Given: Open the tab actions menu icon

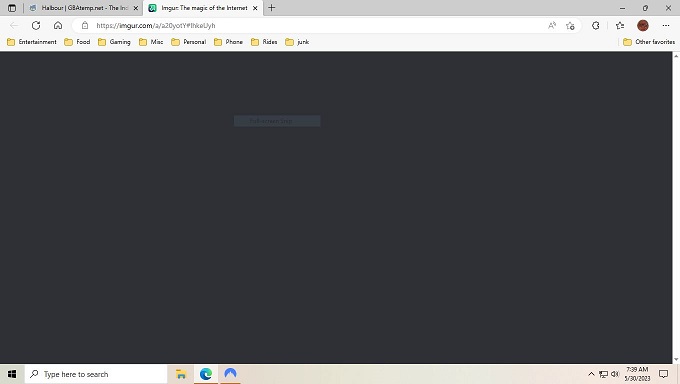Looking at the screenshot, I should [12, 8].
